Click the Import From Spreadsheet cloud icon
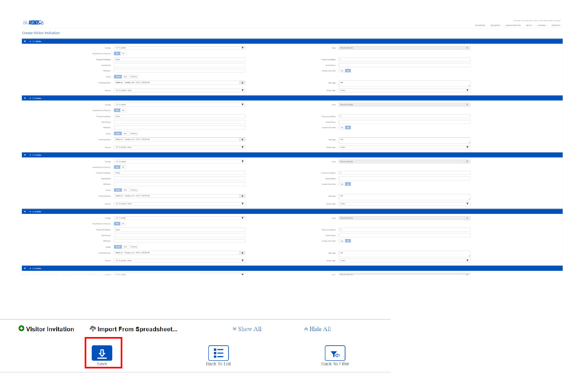 tap(93, 328)
